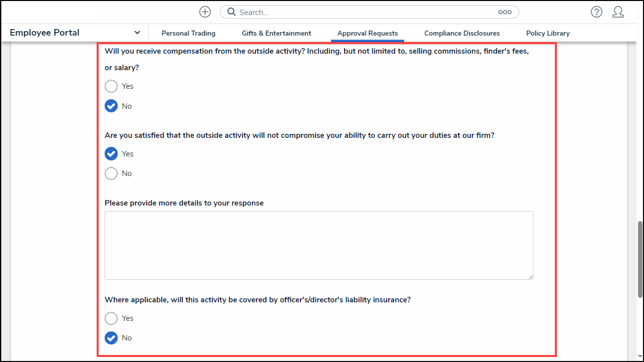Click the Employee Portal label

tap(44, 32)
